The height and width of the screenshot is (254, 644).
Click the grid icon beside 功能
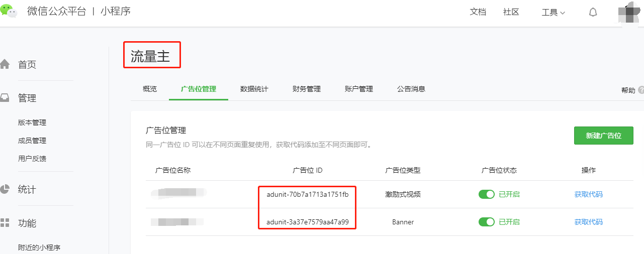[x=5, y=223]
